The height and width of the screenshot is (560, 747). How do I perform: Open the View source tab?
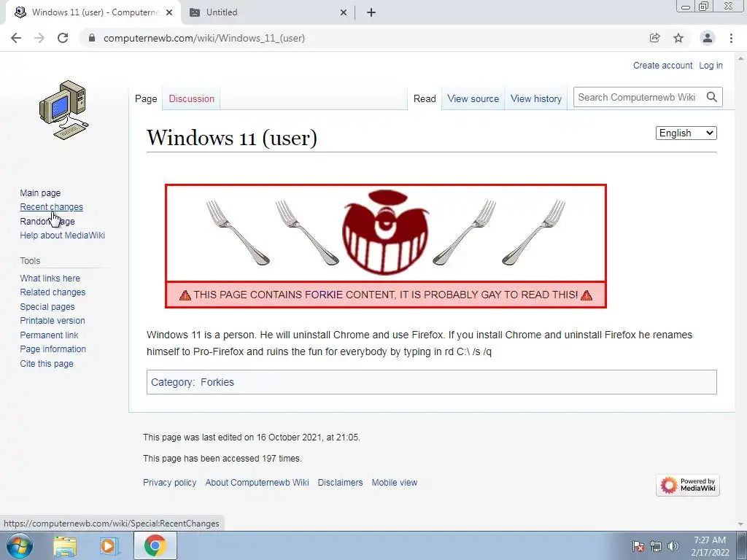coord(473,98)
